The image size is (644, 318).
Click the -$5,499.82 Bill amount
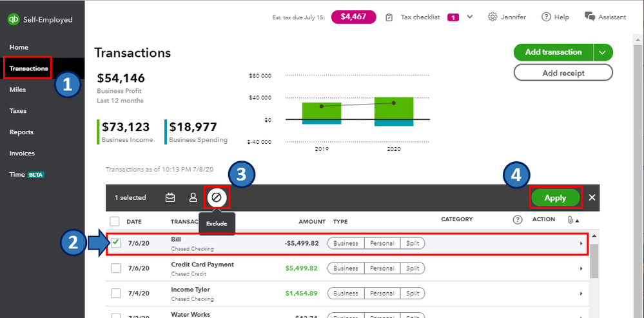pyautogui.click(x=302, y=243)
